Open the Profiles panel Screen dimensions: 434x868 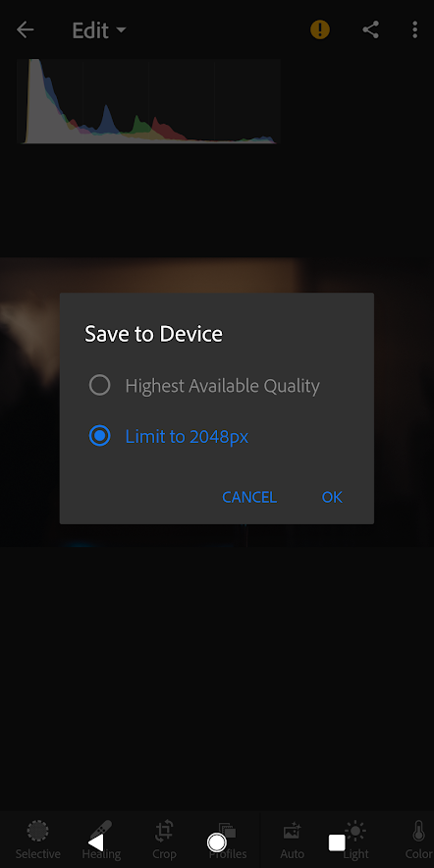click(228, 840)
